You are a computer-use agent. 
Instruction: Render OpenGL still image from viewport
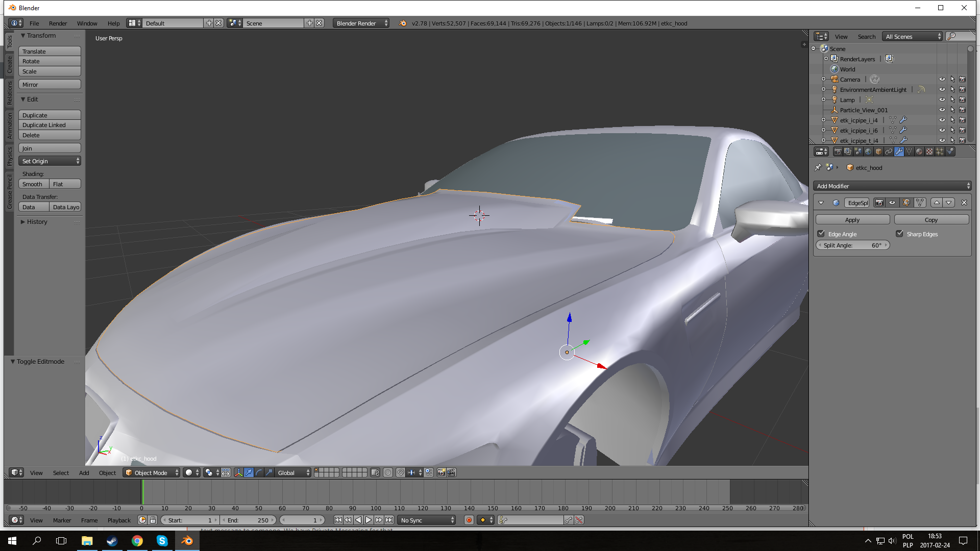click(x=441, y=472)
